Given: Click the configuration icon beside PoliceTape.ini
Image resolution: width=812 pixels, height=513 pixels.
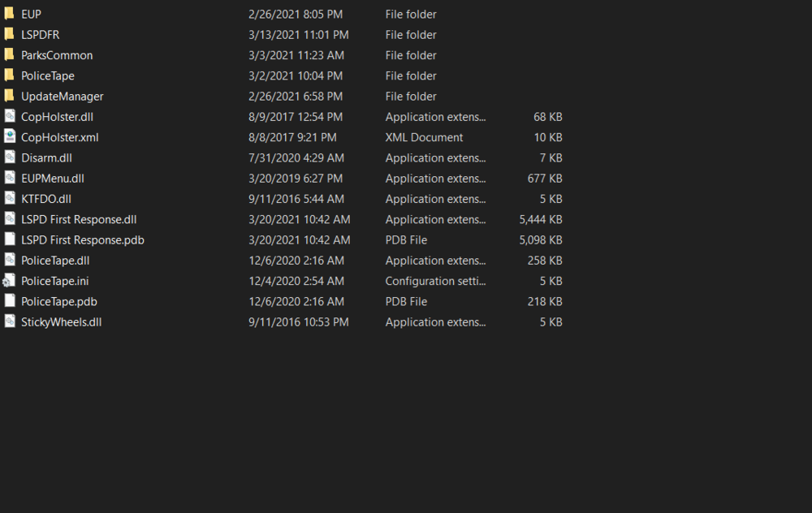Looking at the screenshot, I should click(x=10, y=280).
